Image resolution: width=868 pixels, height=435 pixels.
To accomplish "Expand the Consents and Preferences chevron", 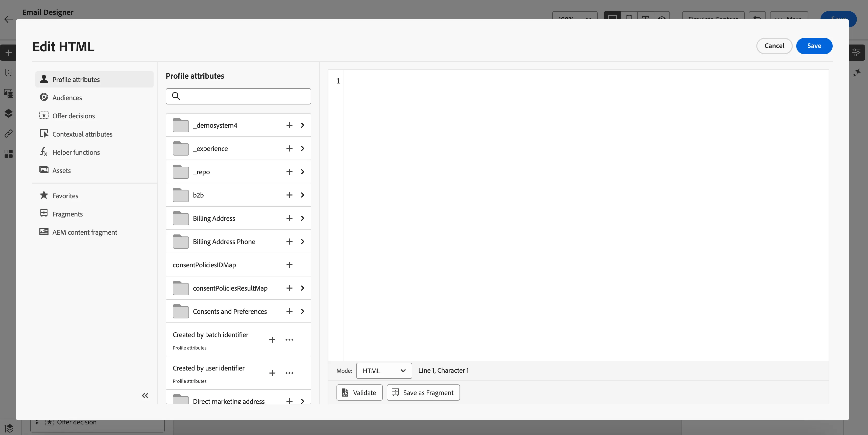I will tap(303, 312).
